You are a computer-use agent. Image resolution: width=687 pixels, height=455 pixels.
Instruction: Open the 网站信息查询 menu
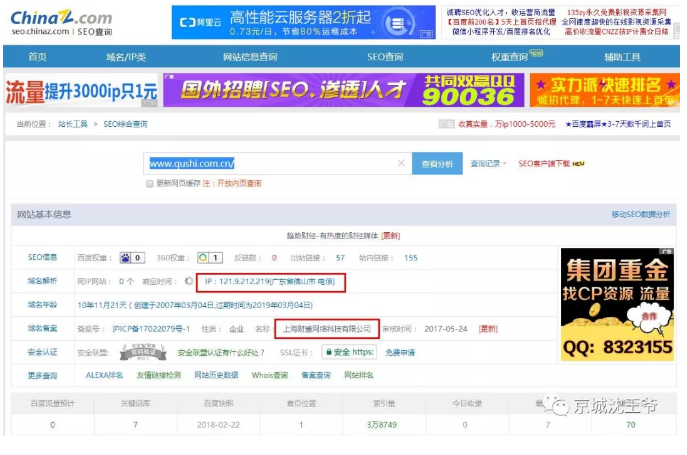[x=250, y=57]
